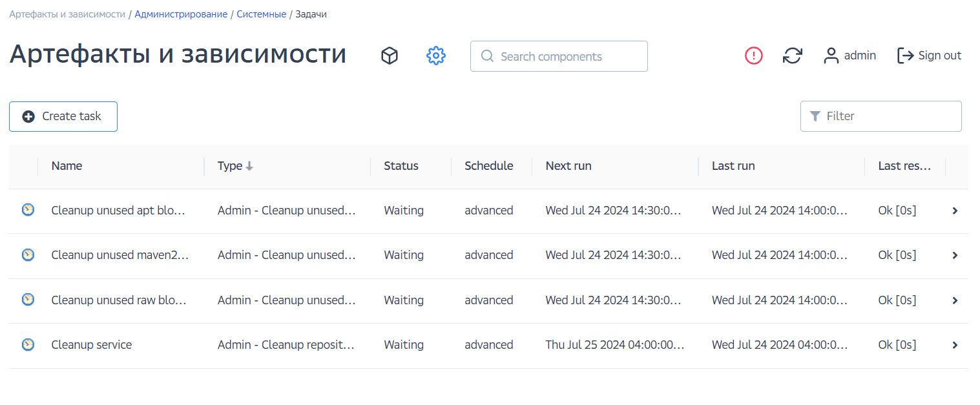
Task: Sign out of the application
Action: point(929,56)
